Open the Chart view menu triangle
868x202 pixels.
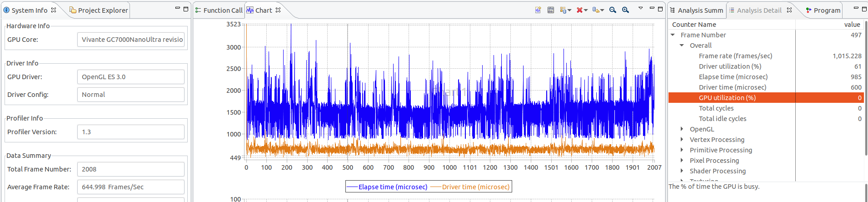point(640,8)
